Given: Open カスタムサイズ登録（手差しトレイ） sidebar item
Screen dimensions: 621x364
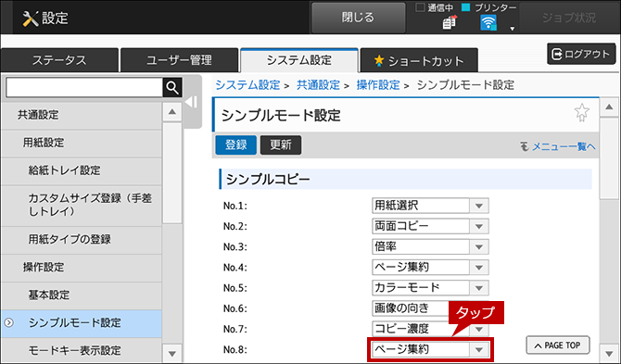Looking at the screenshot, I should click(82, 205).
